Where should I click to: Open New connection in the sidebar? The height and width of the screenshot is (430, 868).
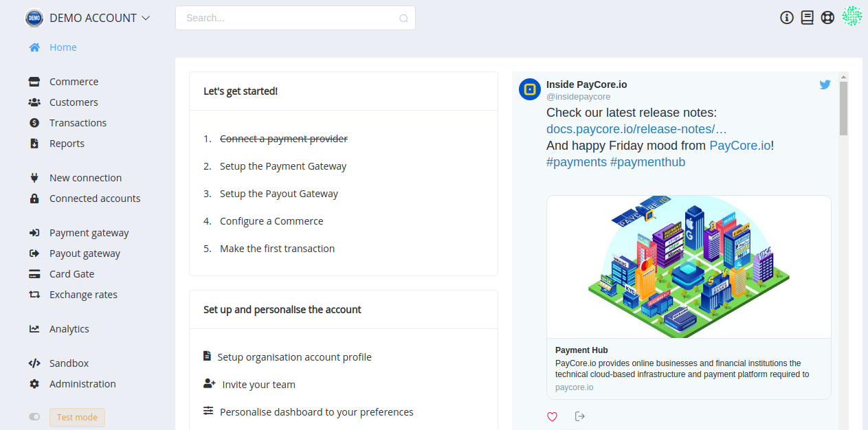pos(85,178)
